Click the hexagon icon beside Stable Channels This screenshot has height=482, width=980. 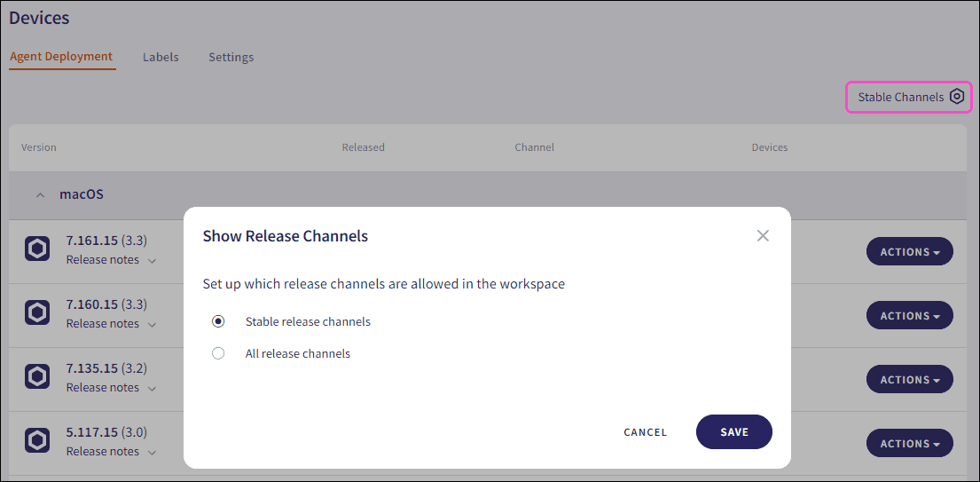coord(956,97)
